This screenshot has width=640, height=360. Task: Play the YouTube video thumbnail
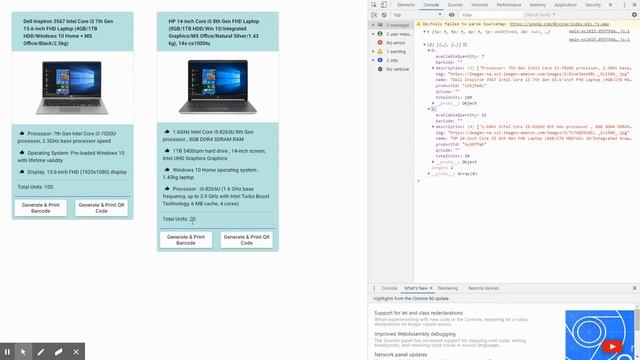coord(611,347)
